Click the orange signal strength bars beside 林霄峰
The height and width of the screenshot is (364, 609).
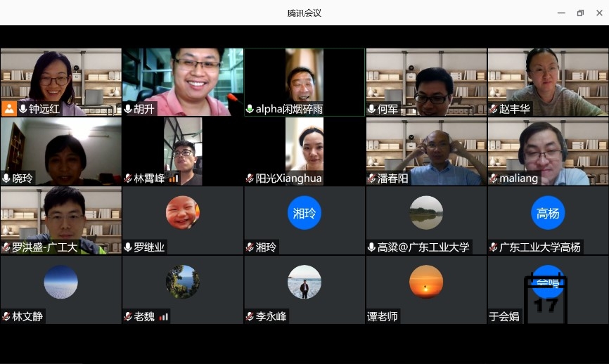point(173,178)
